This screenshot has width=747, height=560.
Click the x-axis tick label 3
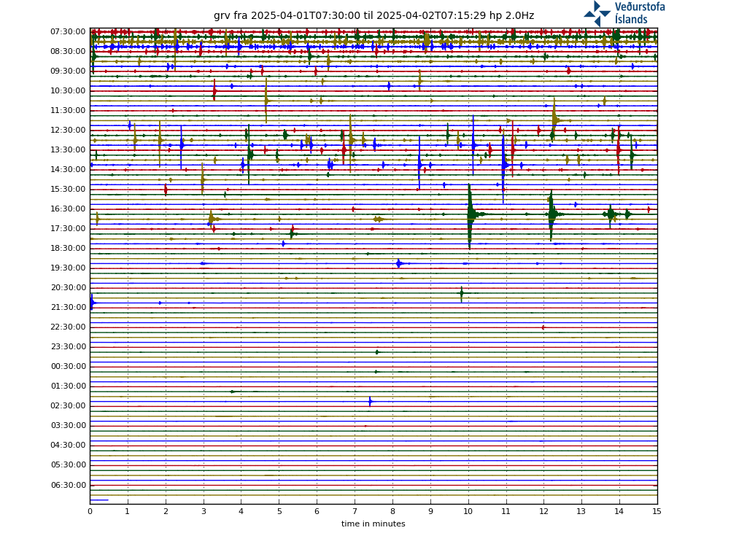click(204, 511)
